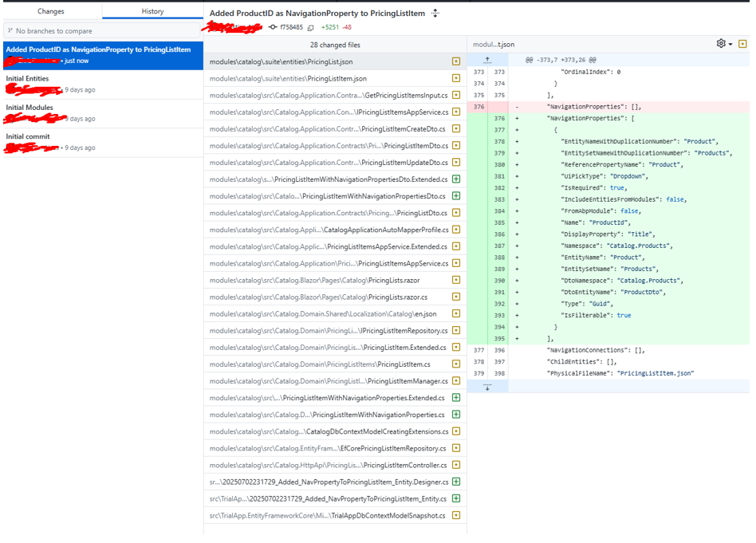
Task: Open diff settings gear dropdown
Action: [x=724, y=44]
